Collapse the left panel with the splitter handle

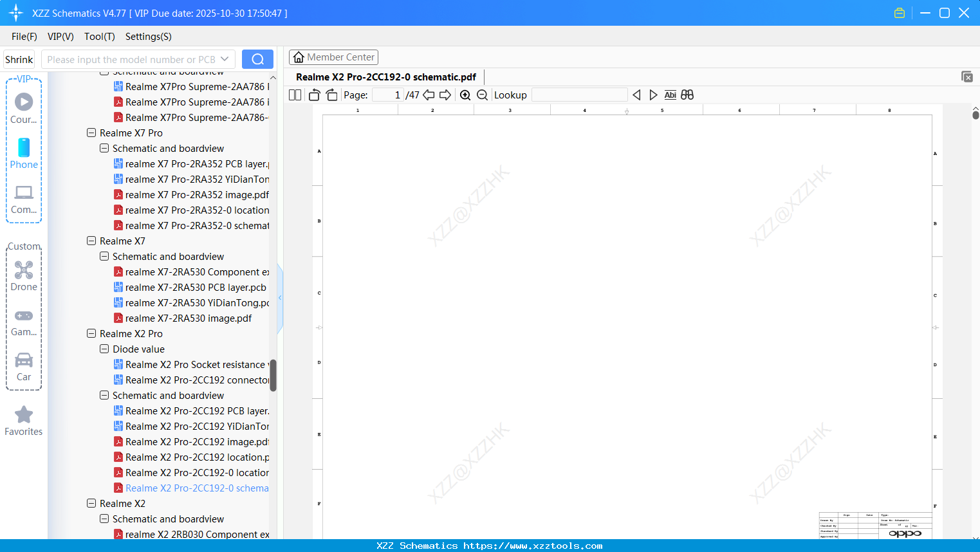[x=280, y=298]
